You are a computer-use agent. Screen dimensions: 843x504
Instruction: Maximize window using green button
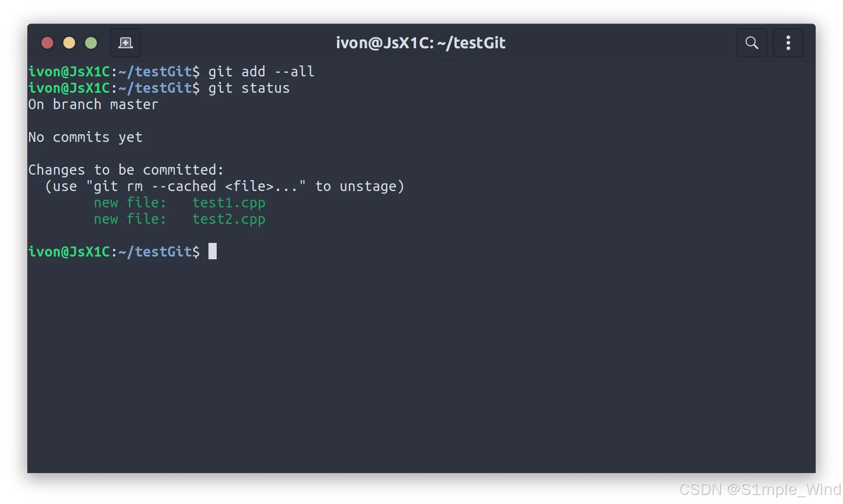pyautogui.click(x=91, y=43)
